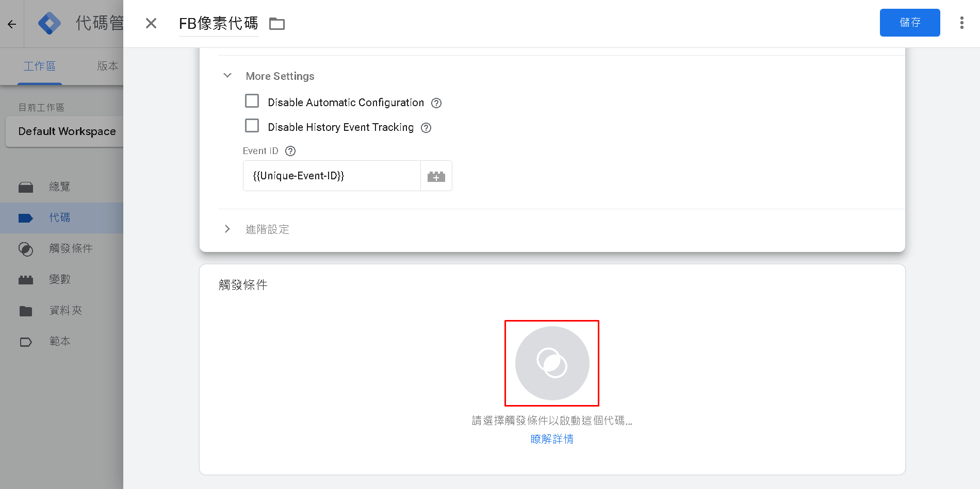Viewport: 980px width, 489px height.
Task: Open 總覽 overview icon in sidebar
Action: [x=26, y=187]
